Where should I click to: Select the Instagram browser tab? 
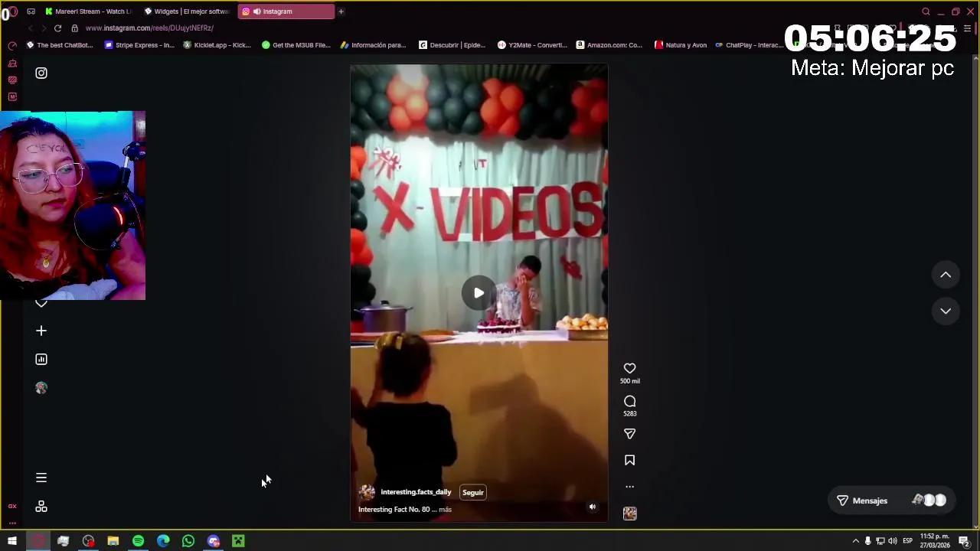286,11
